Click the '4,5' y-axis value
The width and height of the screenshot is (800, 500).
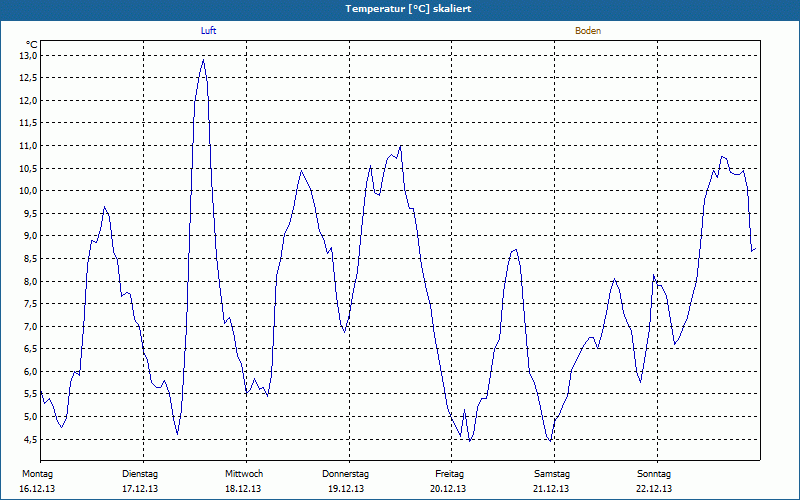pos(31,439)
